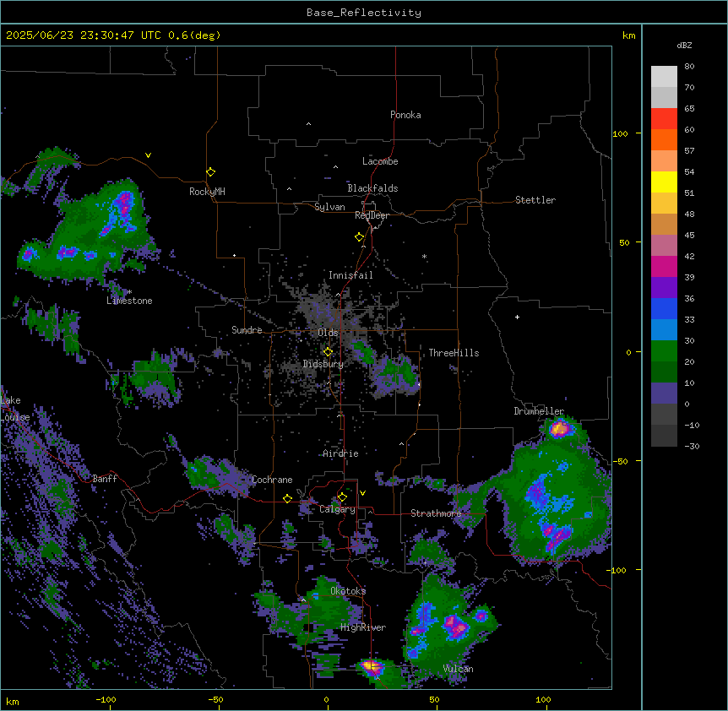728x711 pixels.
Task: Click the Base_Reflectivity title text
Action: pos(364,13)
